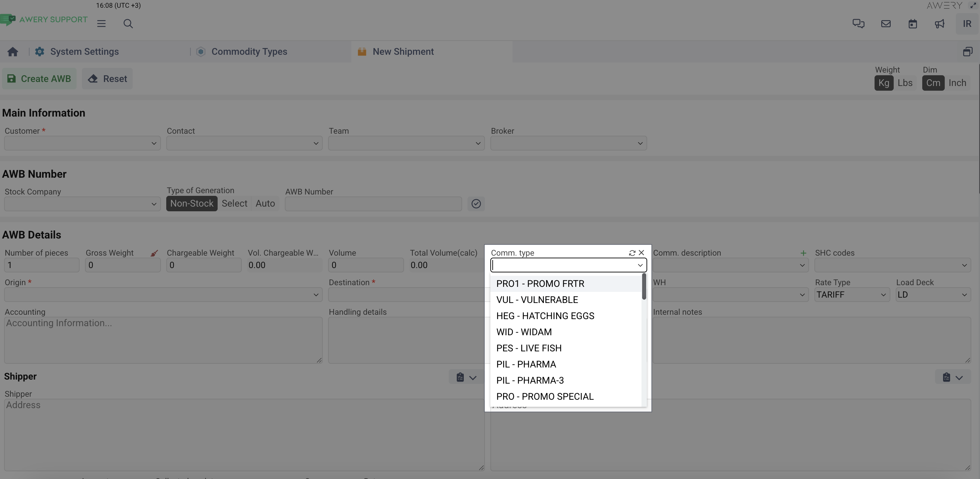The width and height of the screenshot is (980, 479).
Task: Click the Create AWB button
Action: (x=39, y=79)
